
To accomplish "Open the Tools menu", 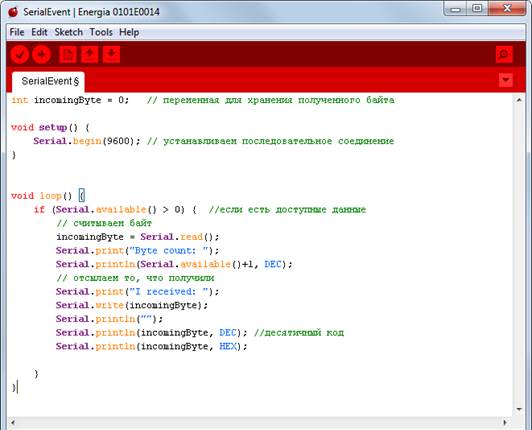I will (101, 32).
